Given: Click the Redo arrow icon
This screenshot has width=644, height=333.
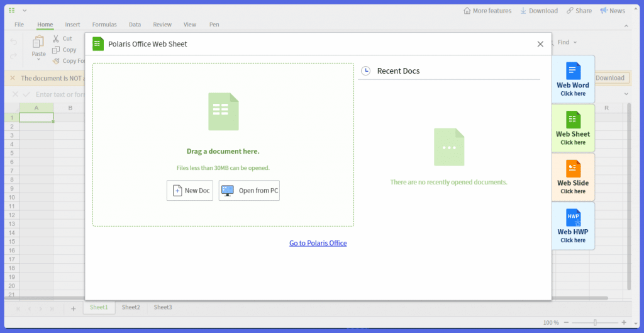Looking at the screenshot, I should pyautogui.click(x=14, y=55).
